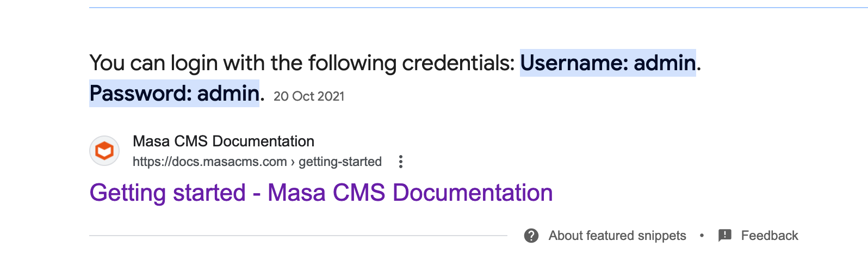
Task: Open Getting started - Masa CMS Documentation link
Action: click(321, 193)
